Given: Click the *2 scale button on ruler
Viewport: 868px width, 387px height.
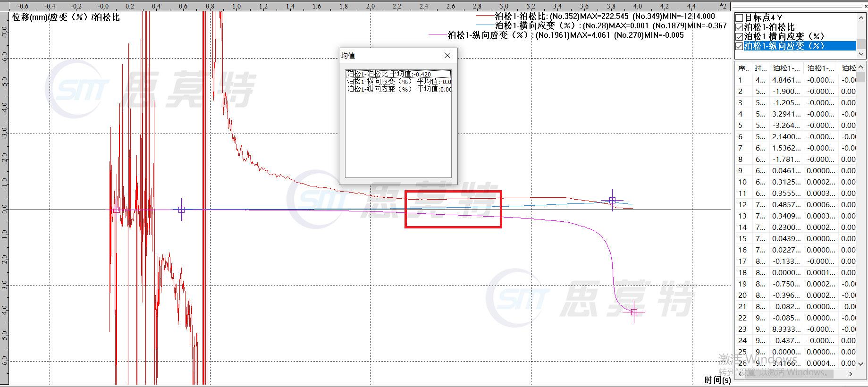Looking at the screenshot, I should pyautogui.click(x=723, y=6).
